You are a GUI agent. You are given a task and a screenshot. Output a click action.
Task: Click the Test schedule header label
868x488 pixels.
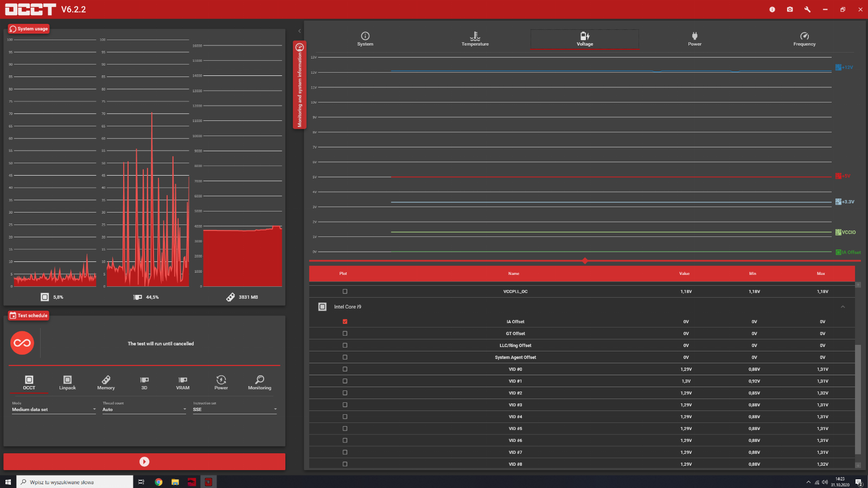29,316
